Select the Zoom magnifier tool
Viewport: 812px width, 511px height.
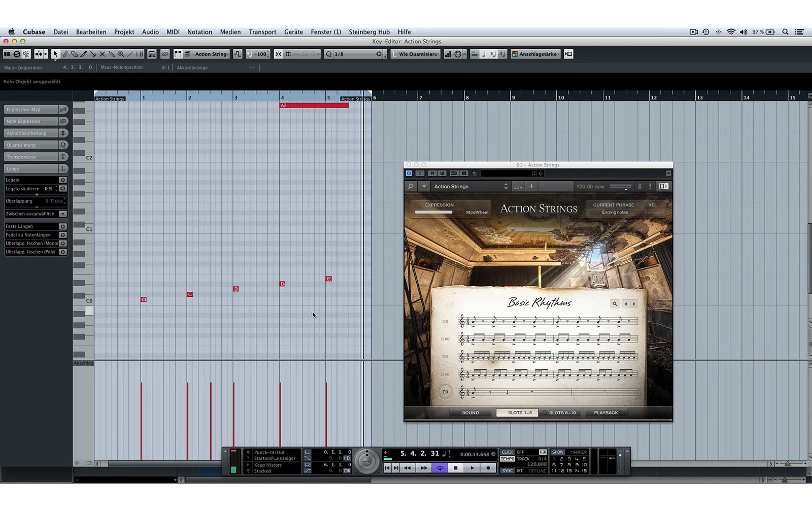pos(121,54)
